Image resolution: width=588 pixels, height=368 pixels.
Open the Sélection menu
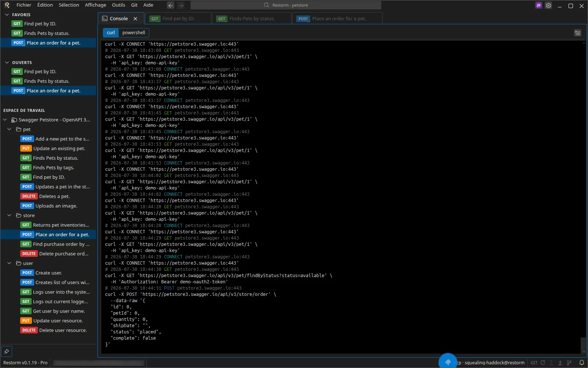point(69,5)
